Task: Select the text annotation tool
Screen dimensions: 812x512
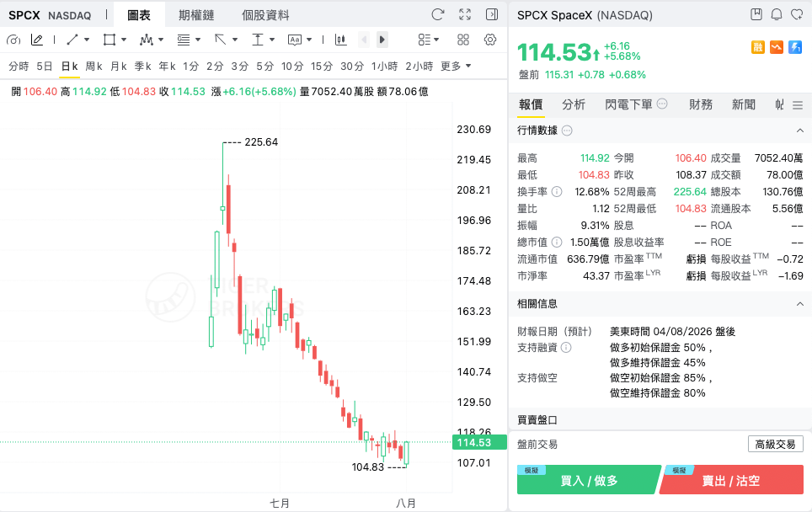Action: coord(295,40)
